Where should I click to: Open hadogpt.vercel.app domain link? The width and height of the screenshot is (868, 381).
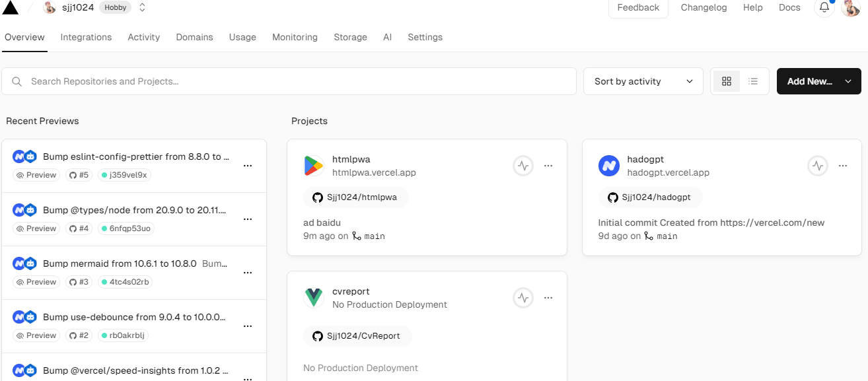pyautogui.click(x=668, y=172)
